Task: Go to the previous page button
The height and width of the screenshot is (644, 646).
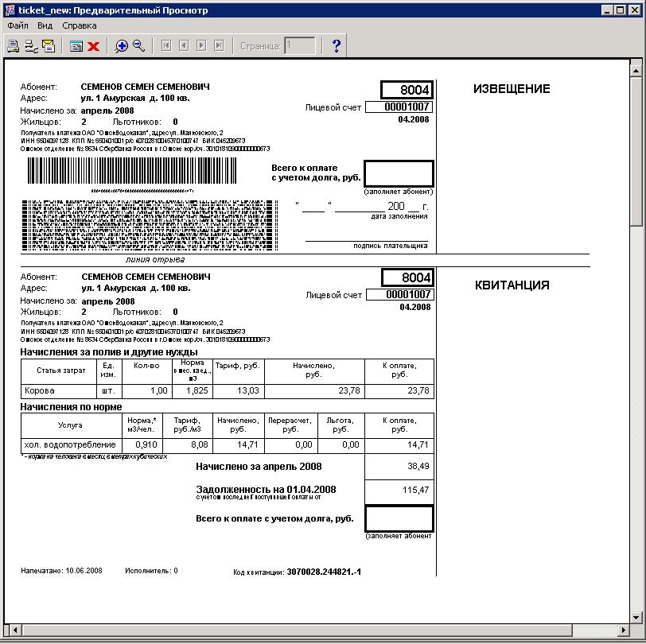Action: click(x=184, y=46)
